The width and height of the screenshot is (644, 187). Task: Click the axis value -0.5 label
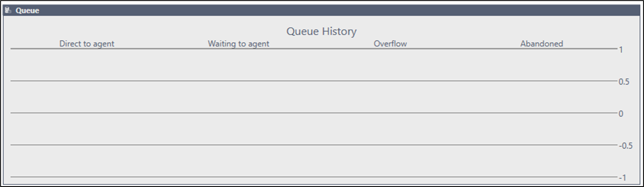coord(626,146)
